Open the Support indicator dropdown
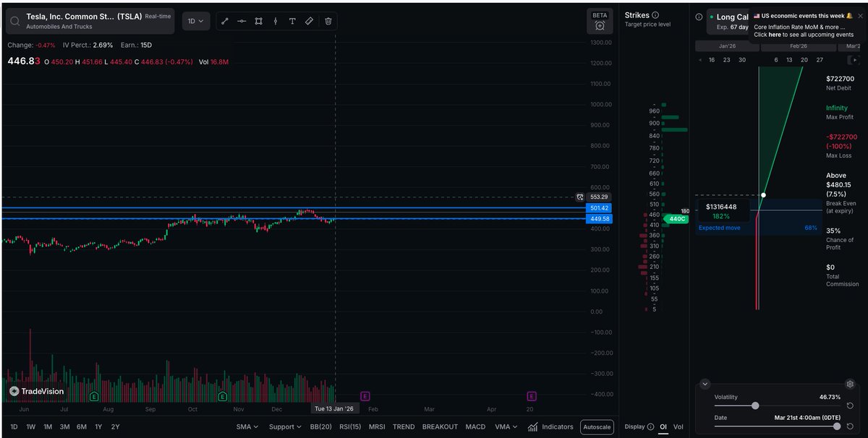This screenshot has height=438, width=868. [285, 427]
